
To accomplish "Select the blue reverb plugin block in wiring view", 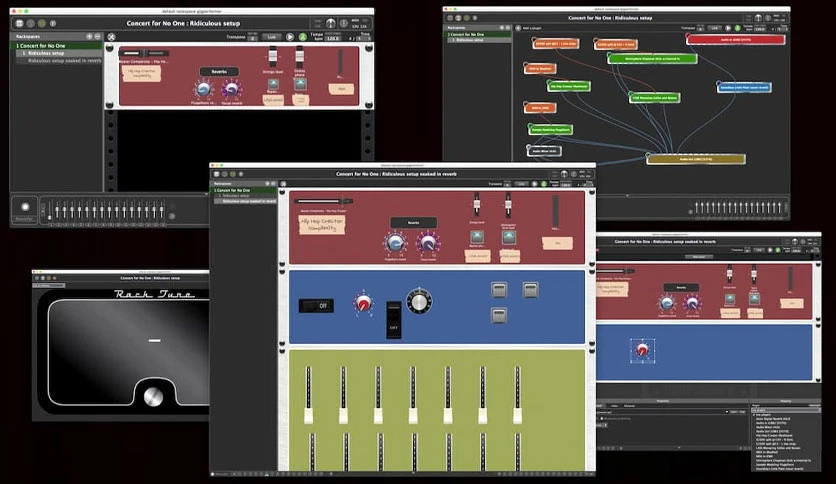I will tap(744, 87).
